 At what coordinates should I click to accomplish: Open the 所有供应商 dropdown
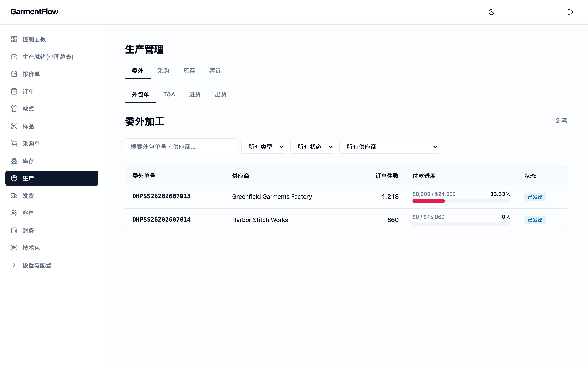(x=389, y=147)
